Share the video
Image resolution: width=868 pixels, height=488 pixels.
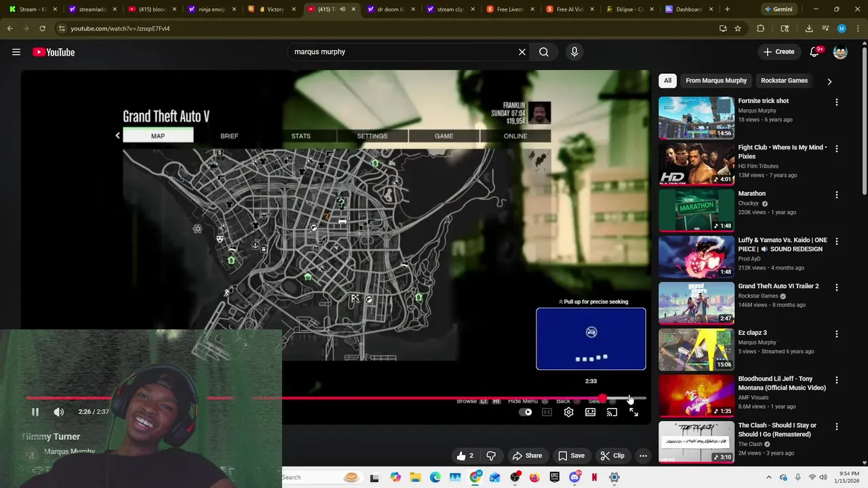point(527,455)
